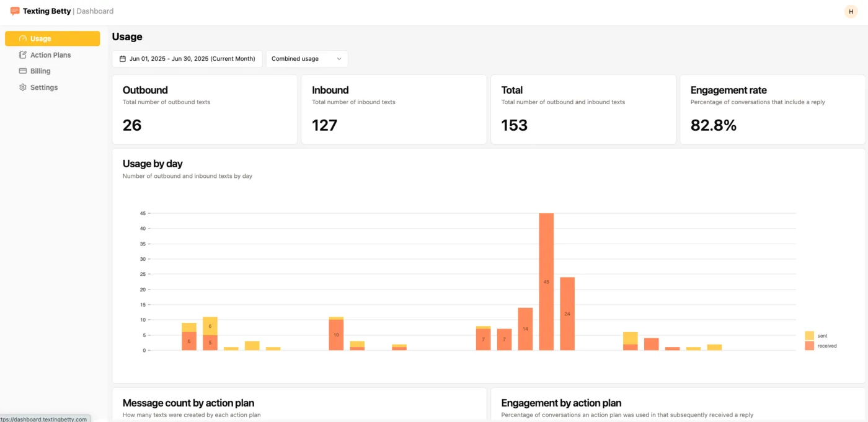The height and width of the screenshot is (422, 868).
Task: Open the Usage page in sidebar
Action: click(52, 38)
